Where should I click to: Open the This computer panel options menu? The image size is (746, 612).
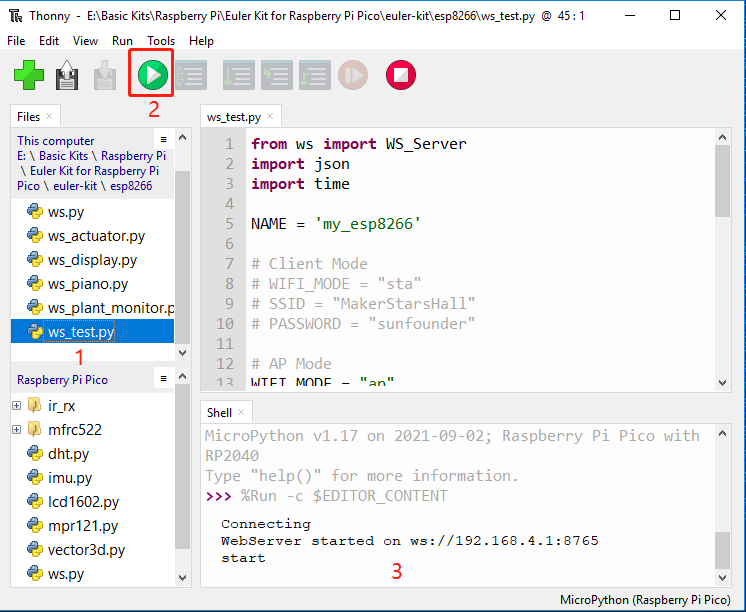click(164, 139)
